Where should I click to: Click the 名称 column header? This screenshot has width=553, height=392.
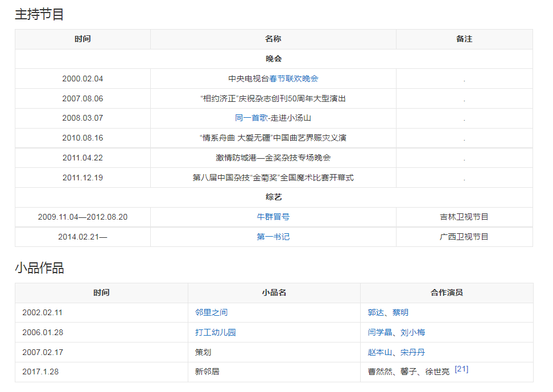tap(273, 39)
